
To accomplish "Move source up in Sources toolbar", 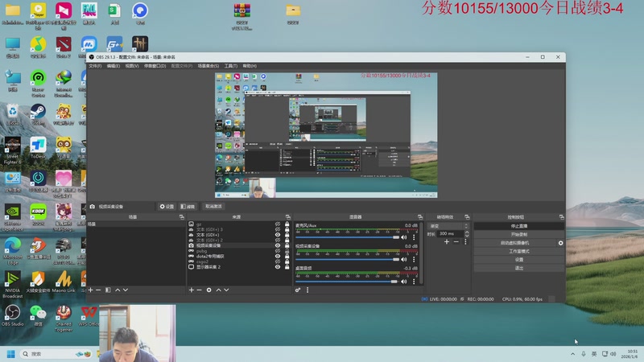I will coord(218,290).
